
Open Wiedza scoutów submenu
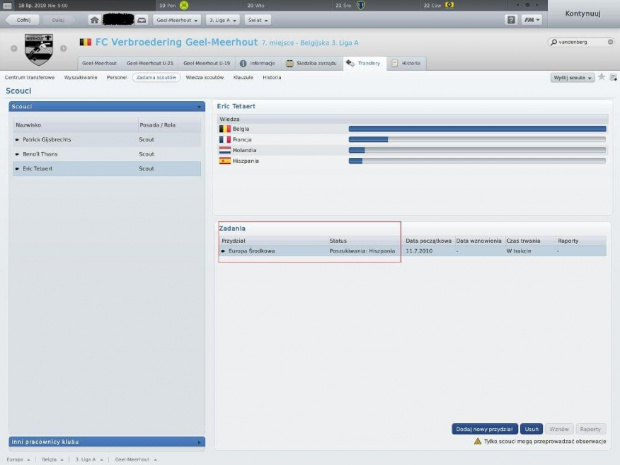point(205,78)
